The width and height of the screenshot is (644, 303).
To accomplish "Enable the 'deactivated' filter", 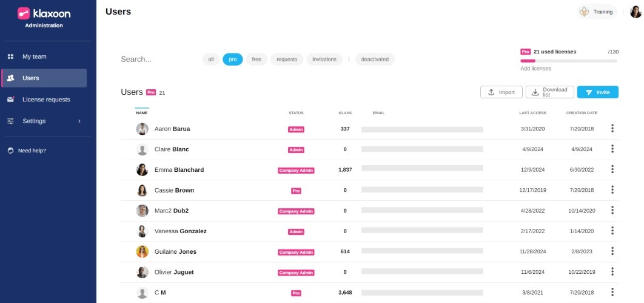I will [x=375, y=60].
